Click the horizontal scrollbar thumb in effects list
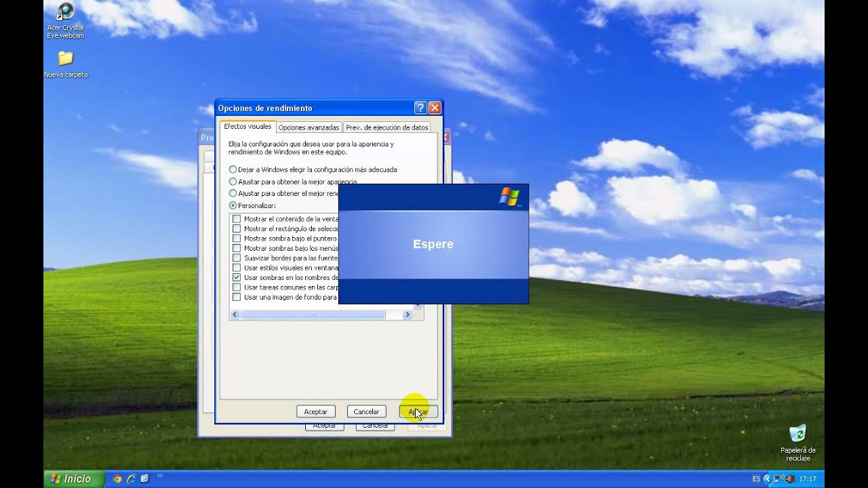 click(x=313, y=314)
